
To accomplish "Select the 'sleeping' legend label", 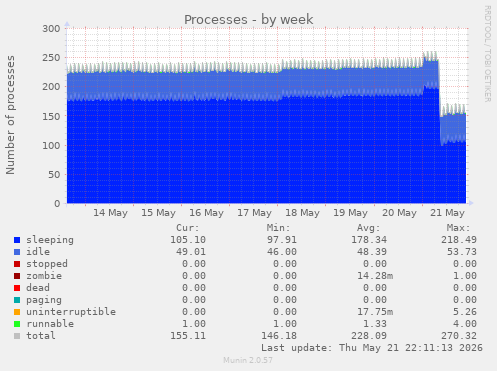I will coord(50,240).
